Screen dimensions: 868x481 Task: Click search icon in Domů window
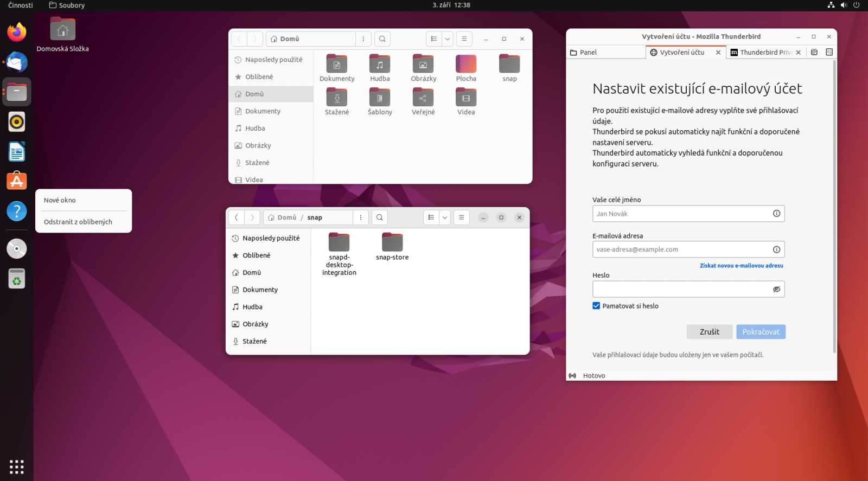[x=382, y=39]
